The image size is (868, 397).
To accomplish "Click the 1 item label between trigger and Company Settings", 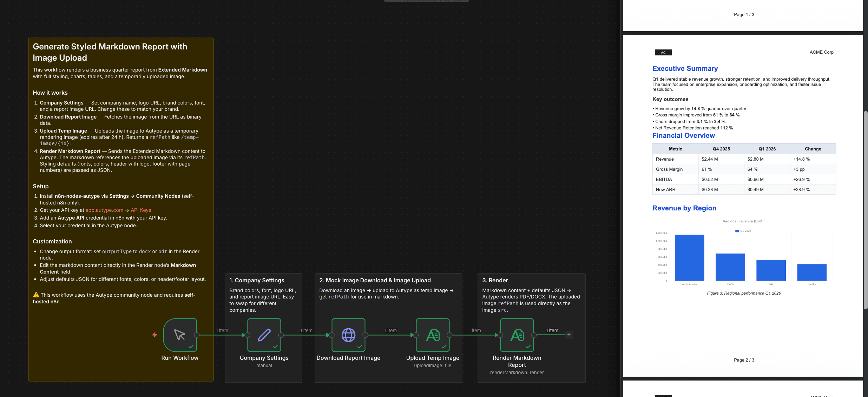I will pyautogui.click(x=222, y=330).
